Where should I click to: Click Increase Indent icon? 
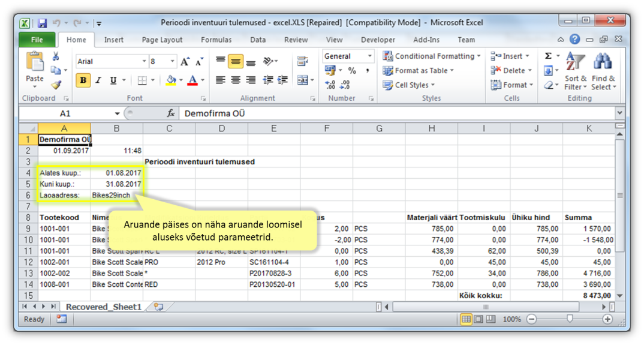282,80
